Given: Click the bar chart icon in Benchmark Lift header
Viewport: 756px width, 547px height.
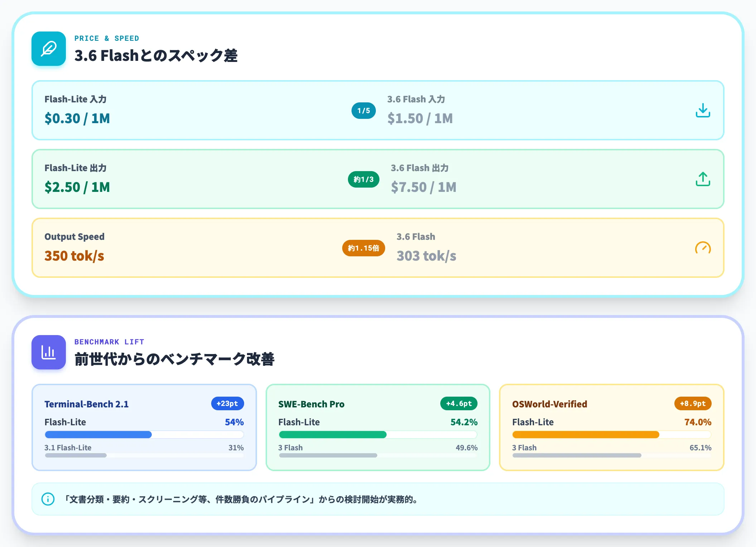Looking at the screenshot, I should tap(49, 352).
